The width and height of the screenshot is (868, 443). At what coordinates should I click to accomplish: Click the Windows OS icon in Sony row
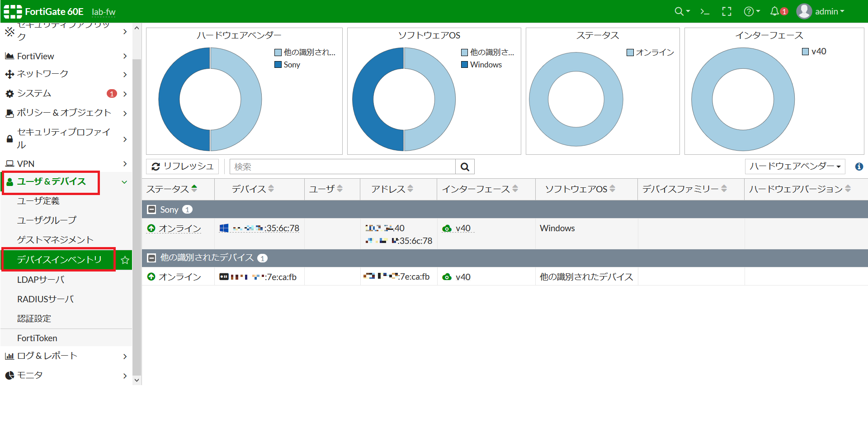click(224, 228)
